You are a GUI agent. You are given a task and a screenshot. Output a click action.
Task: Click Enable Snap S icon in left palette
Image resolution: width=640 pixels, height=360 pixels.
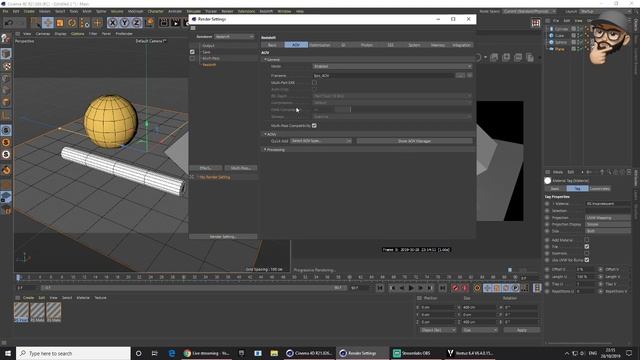[x=6, y=130]
